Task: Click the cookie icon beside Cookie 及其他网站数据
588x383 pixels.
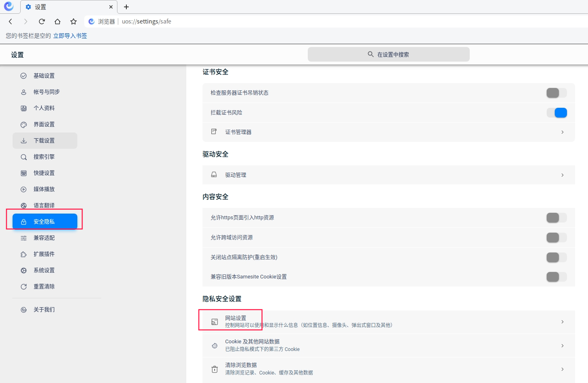Action: (x=215, y=346)
